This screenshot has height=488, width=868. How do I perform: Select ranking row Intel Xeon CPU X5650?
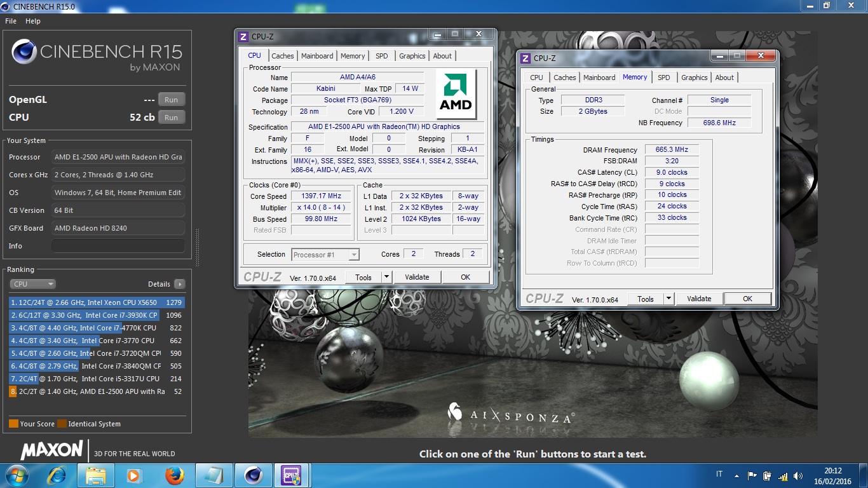pyautogui.click(x=96, y=302)
